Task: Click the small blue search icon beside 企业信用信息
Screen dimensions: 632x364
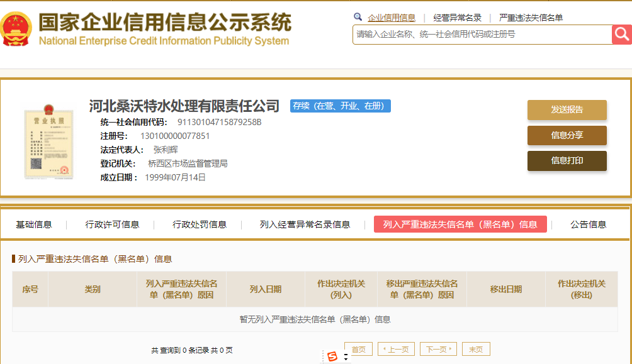Action: (358, 17)
